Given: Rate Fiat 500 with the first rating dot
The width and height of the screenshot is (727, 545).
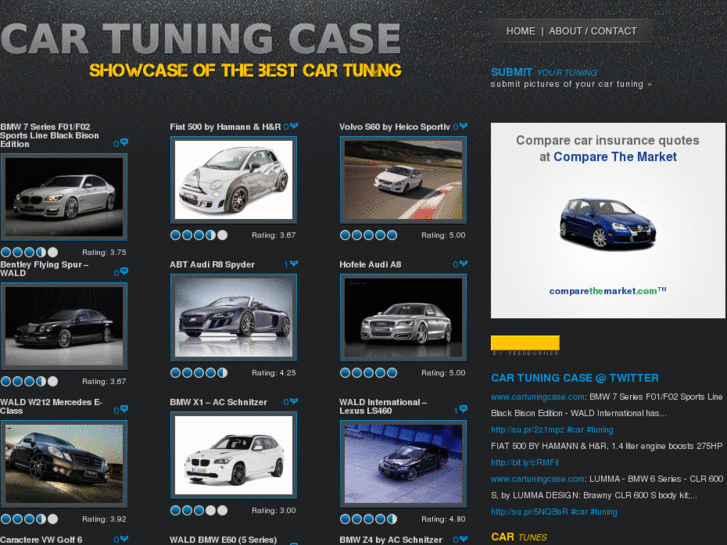Looking at the screenshot, I should pos(175,235).
